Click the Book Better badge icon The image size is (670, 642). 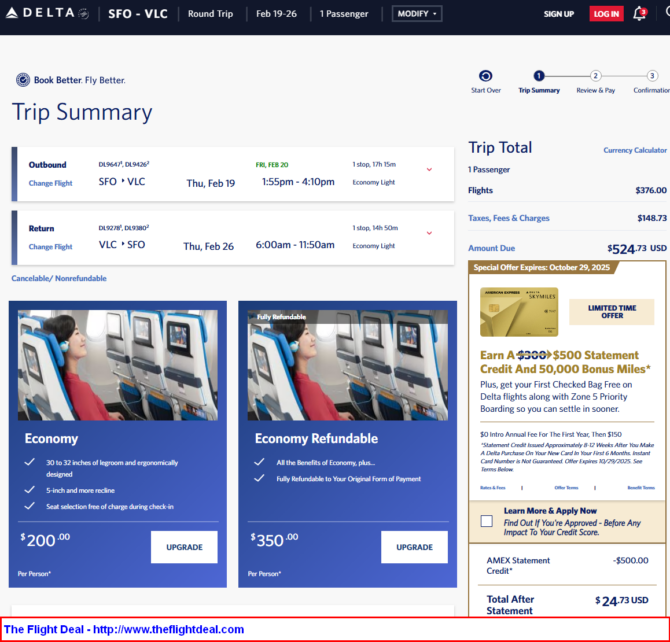click(x=23, y=80)
